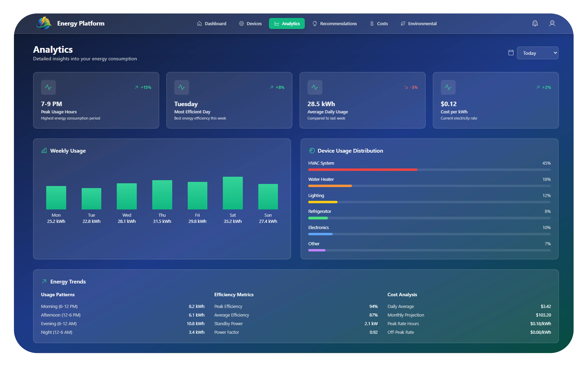Click the -3% downward trend indicator
588x367 pixels.
click(x=411, y=87)
